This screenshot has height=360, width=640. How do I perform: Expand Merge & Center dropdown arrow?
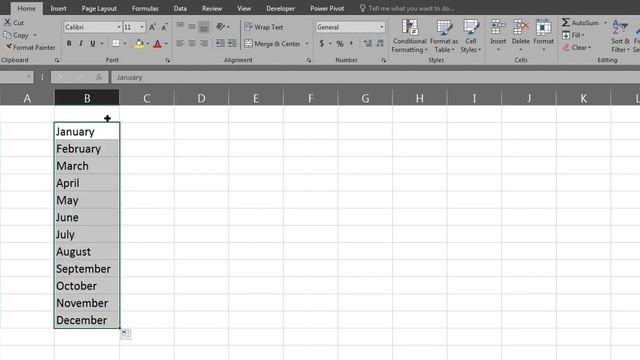point(307,43)
